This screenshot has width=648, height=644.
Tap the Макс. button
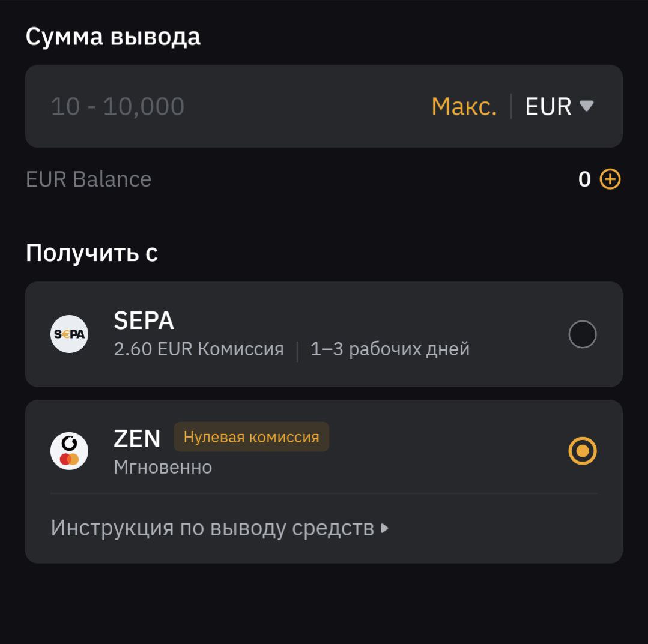coord(464,106)
